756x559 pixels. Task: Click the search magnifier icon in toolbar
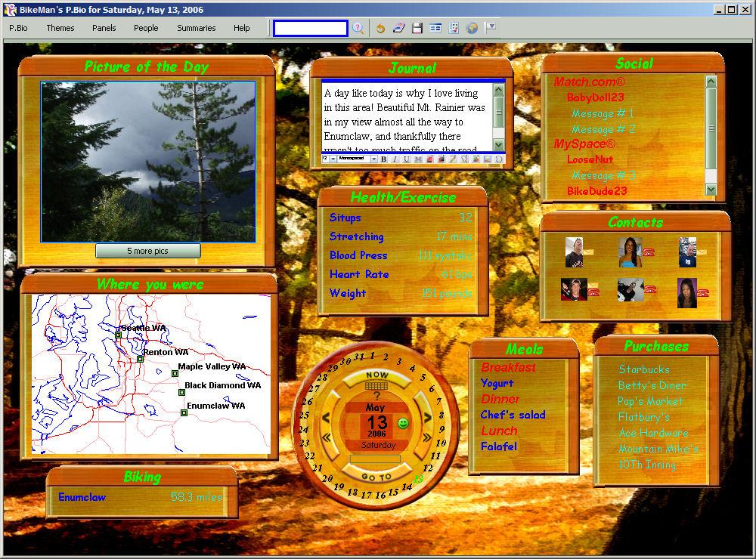coord(358,28)
